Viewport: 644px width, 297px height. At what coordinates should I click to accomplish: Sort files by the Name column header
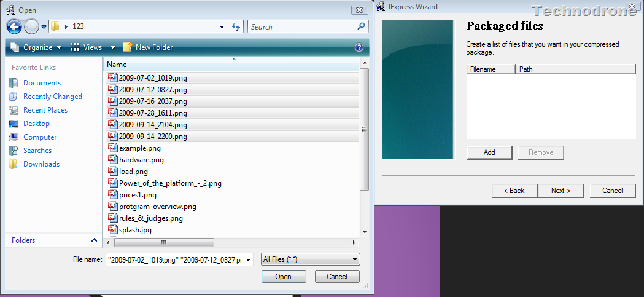(x=231, y=65)
